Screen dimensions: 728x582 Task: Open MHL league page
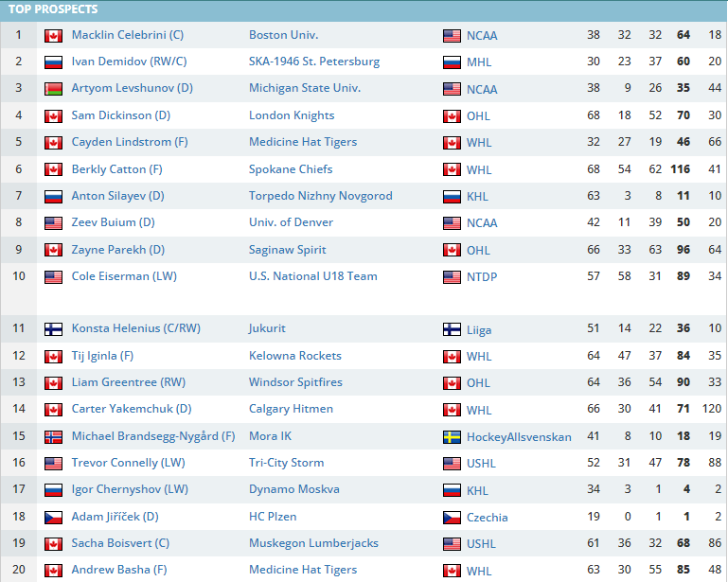[479, 62]
